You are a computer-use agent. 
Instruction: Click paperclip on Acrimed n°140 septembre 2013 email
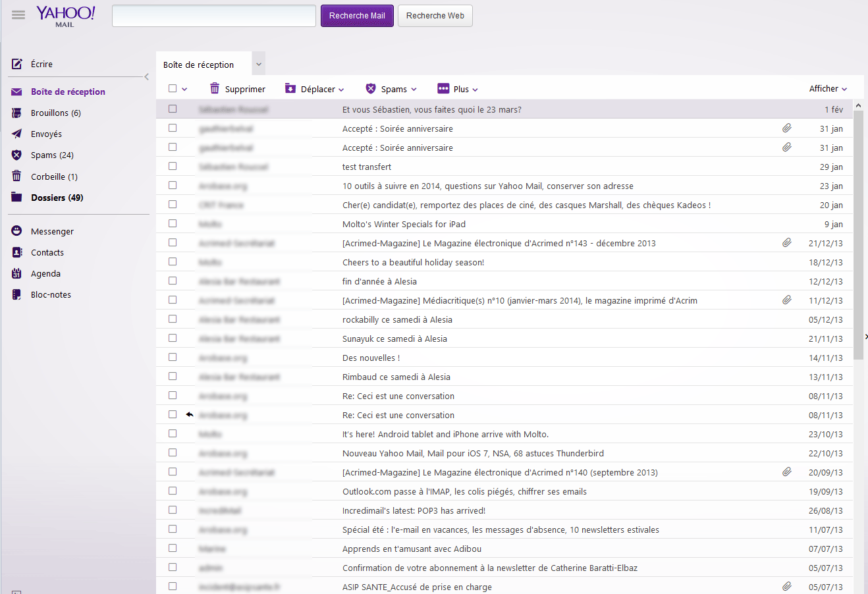[787, 472]
